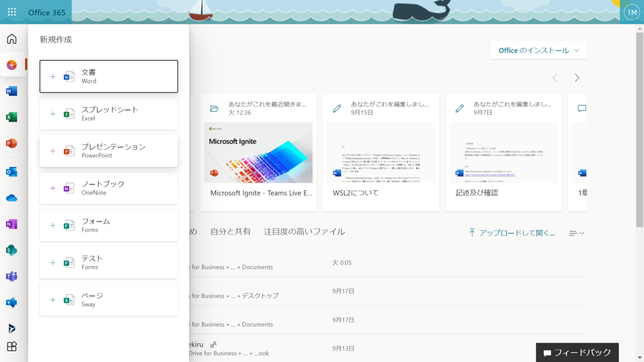Open the WSL2について document card

pyautogui.click(x=381, y=153)
